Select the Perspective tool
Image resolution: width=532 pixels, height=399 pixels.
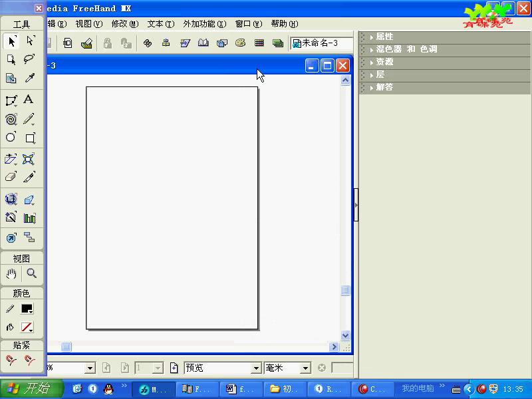coord(11,199)
